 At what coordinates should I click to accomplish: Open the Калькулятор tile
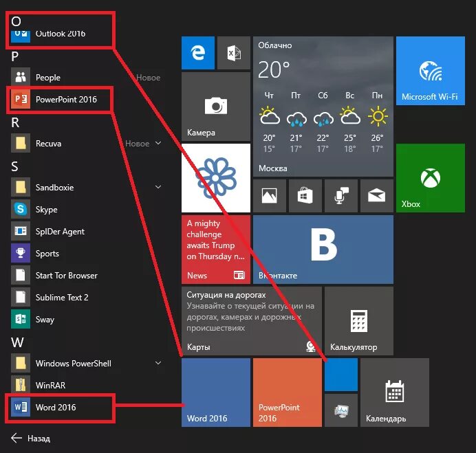click(359, 321)
